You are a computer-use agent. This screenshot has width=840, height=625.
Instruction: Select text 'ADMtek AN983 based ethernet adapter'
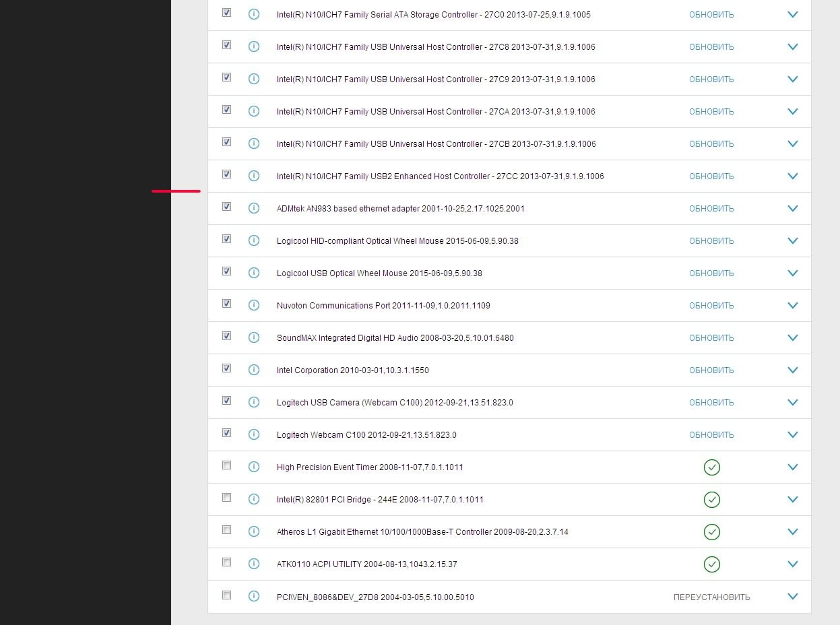pyautogui.click(x=348, y=209)
